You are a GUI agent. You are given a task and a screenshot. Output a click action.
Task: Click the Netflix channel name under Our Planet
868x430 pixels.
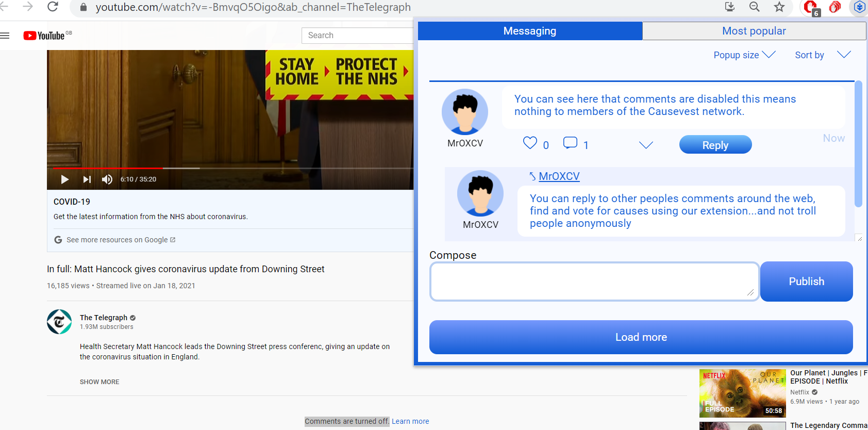800,392
